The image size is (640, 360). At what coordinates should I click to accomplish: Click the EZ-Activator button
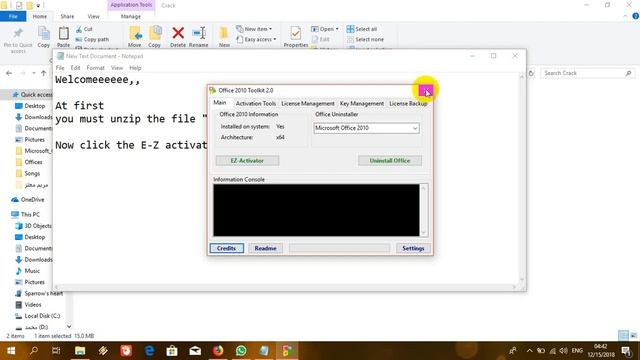coord(247,160)
